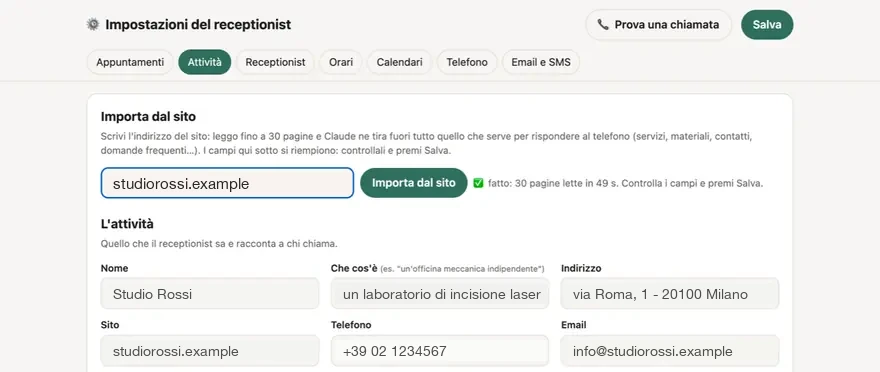This screenshot has height=372, width=880.
Task: Click the status text '30 pagine lette in 49 s'
Action: click(x=567, y=183)
